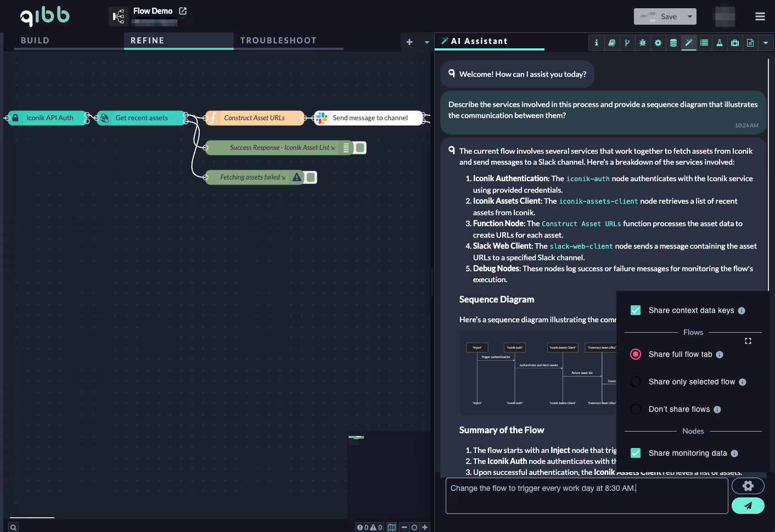Click the qibb logo
Screen dimensions: 775x532
click(45, 16)
